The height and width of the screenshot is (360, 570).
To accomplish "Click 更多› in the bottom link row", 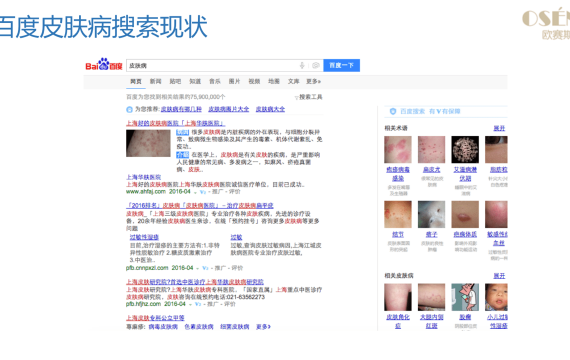I will pyautogui.click(x=263, y=327).
